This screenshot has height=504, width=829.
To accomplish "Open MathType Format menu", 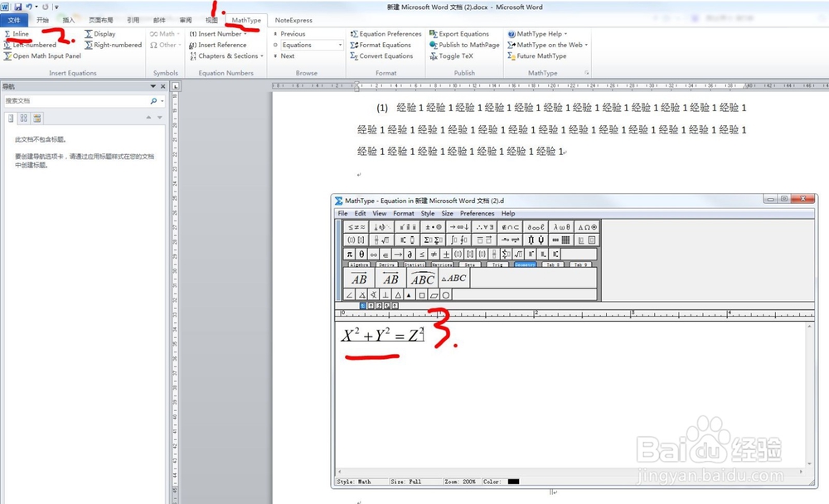I will 404,213.
